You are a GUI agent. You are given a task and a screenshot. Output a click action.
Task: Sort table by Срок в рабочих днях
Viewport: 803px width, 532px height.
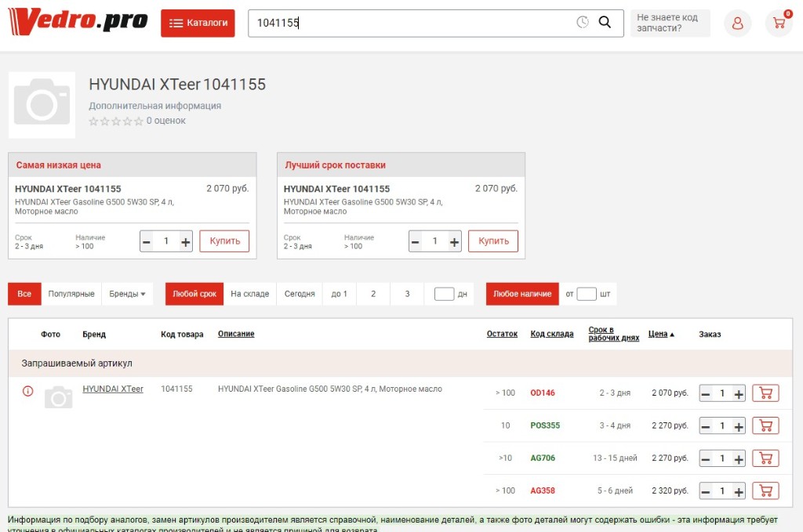click(613, 334)
